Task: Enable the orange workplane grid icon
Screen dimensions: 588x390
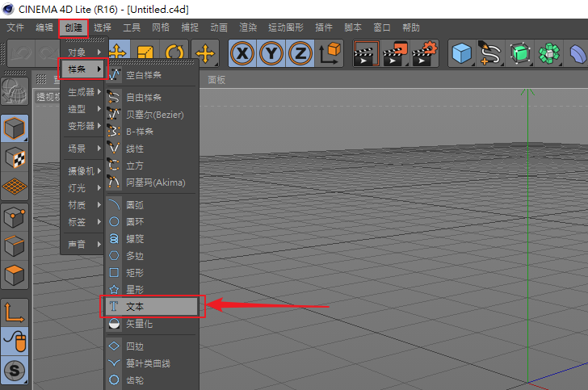Action: (x=15, y=186)
